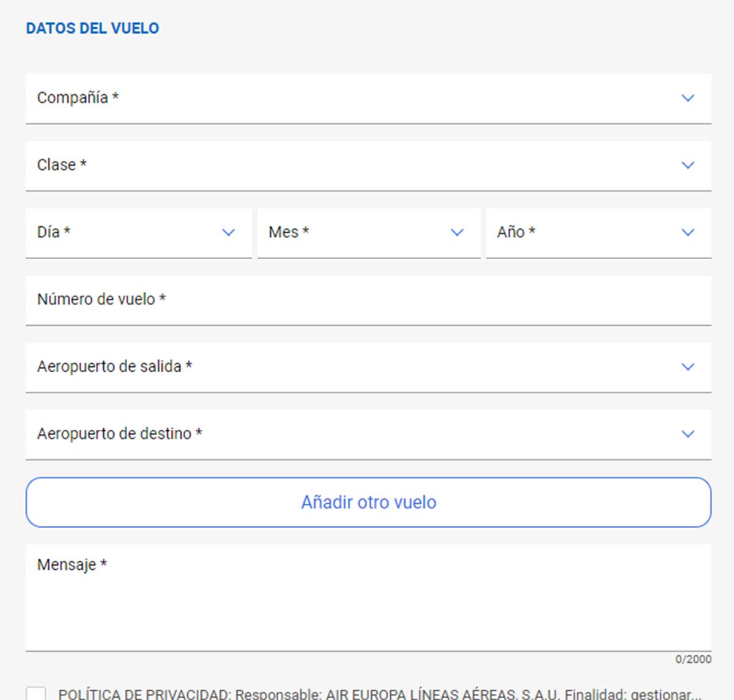Select a company in the Compañía field
Screen dimensions: 734x700
click(367, 98)
